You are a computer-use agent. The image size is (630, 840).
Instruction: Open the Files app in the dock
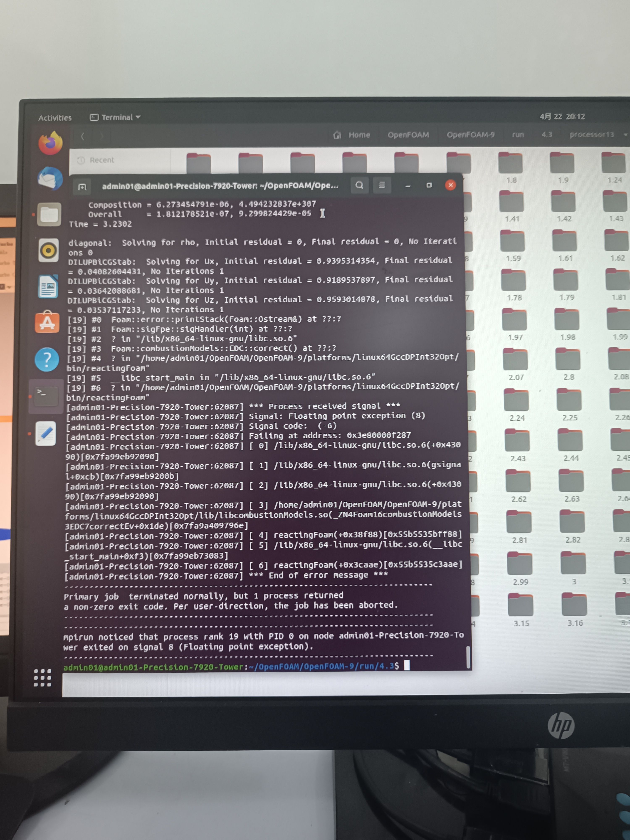tap(49, 214)
